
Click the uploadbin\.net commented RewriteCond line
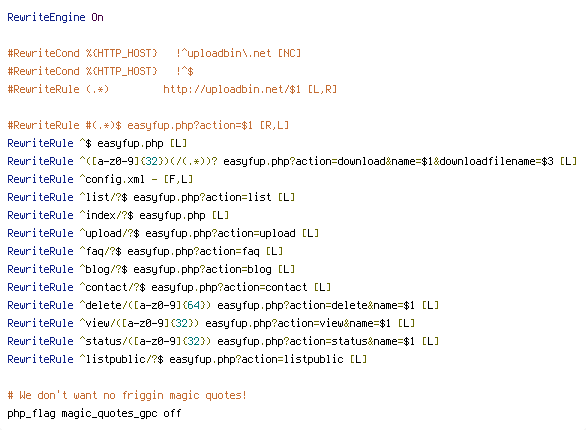coord(154,53)
